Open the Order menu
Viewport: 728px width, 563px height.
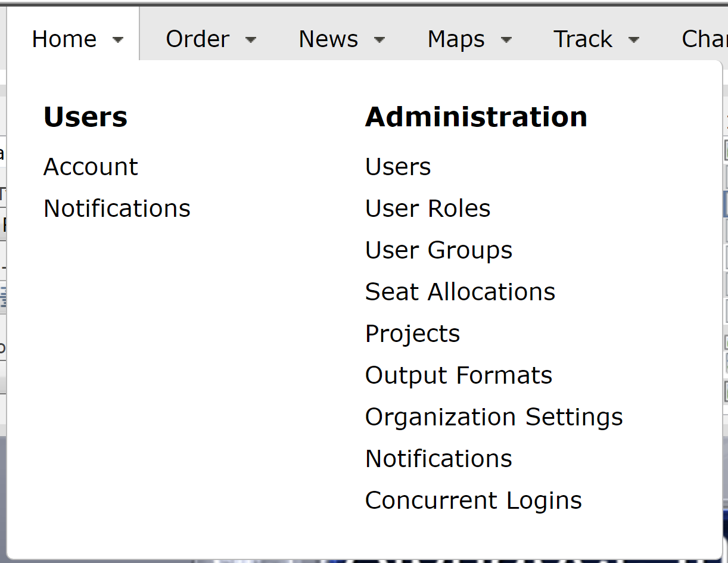tap(197, 39)
